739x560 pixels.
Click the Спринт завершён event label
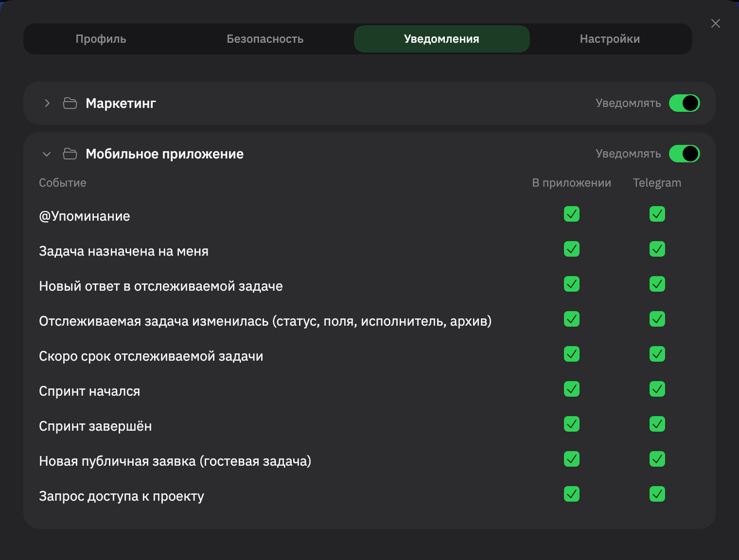[95, 426]
